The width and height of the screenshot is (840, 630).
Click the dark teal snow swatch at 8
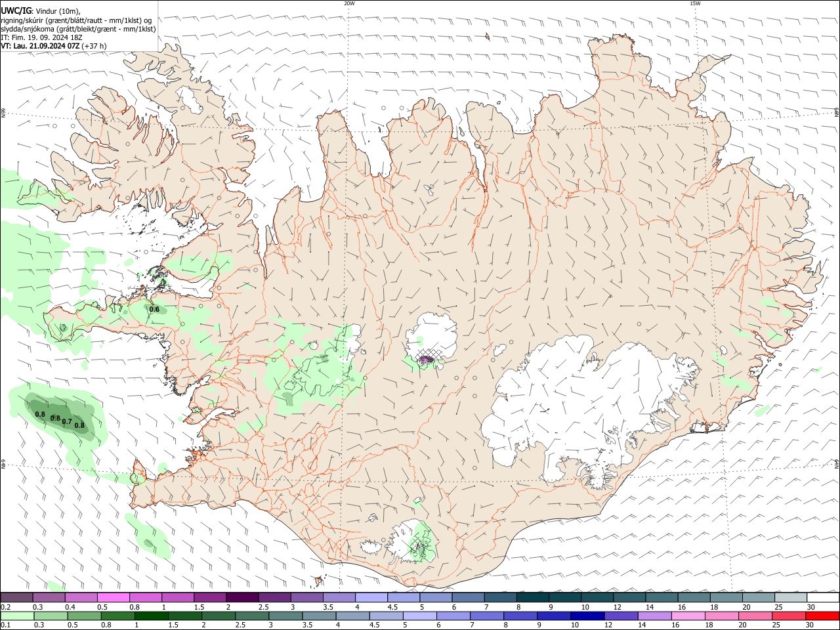tap(533, 597)
